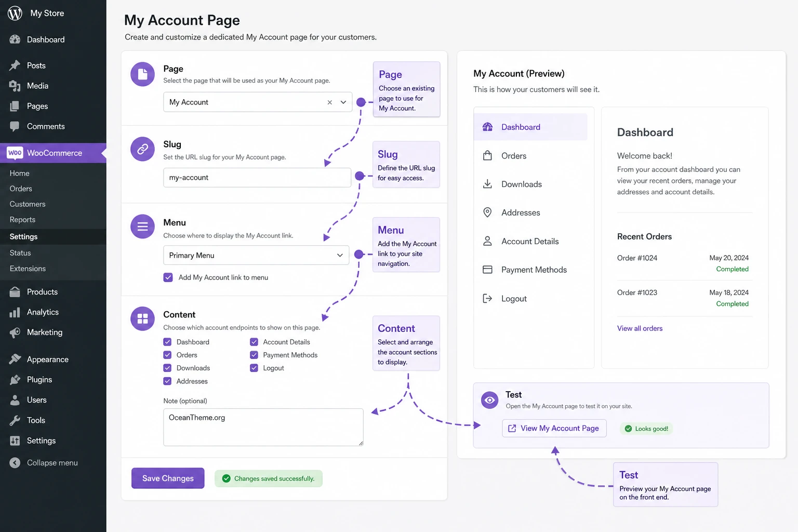Click the WordPress logo icon
The height and width of the screenshot is (532, 798).
pyautogui.click(x=15, y=13)
